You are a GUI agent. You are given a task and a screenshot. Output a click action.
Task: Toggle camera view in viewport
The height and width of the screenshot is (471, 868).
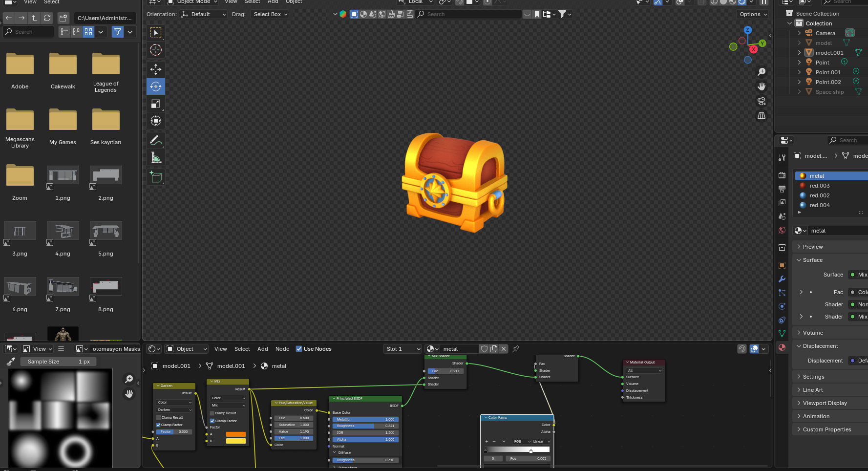point(761,101)
